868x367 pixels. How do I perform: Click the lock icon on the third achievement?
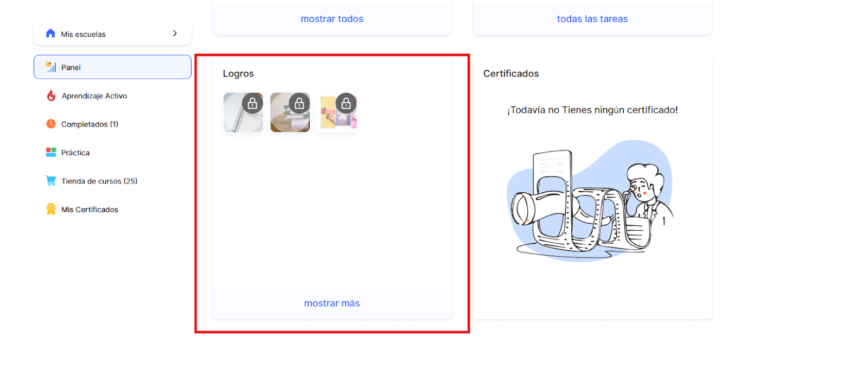[x=346, y=103]
